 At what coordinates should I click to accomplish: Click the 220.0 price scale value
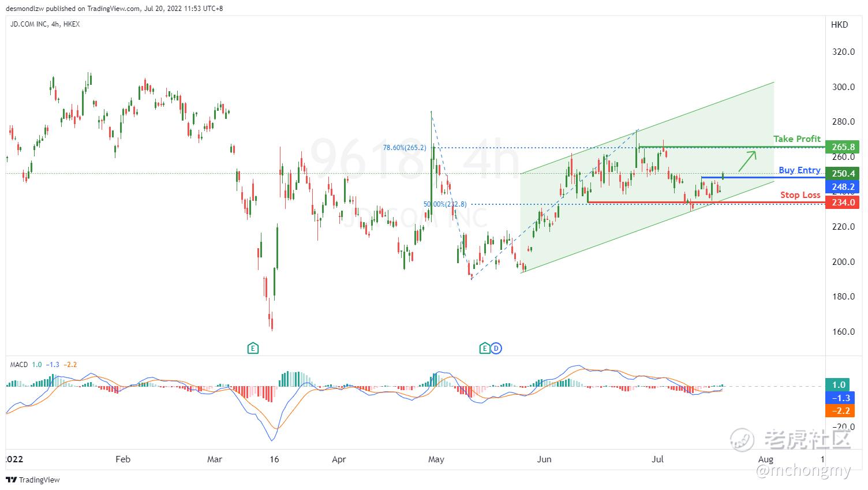843,227
